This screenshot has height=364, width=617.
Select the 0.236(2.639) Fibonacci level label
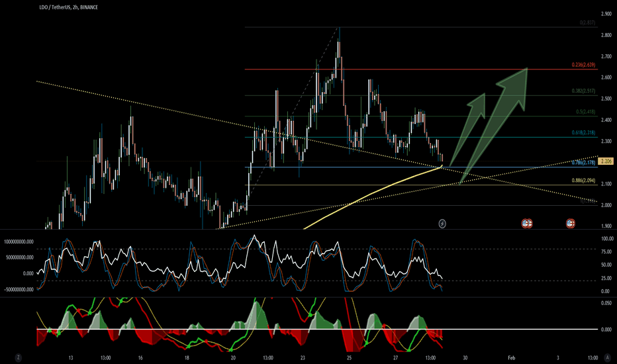pos(583,65)
